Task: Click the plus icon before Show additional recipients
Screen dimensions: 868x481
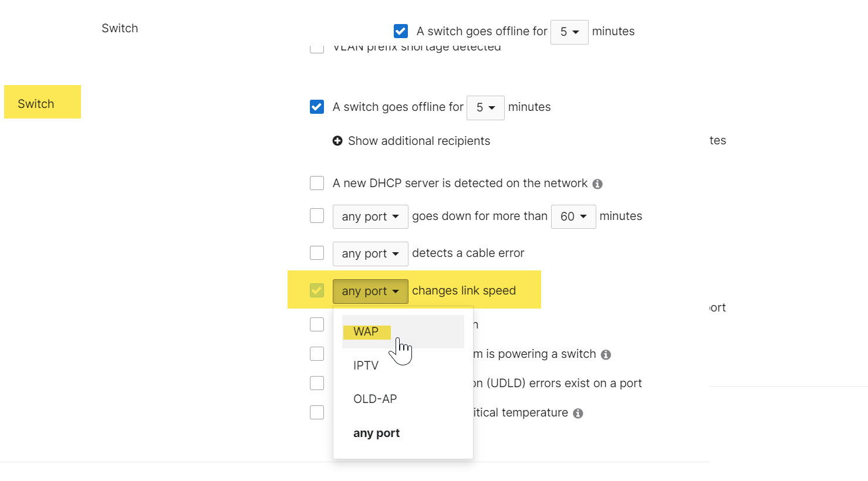Action: tap(337, 141)
